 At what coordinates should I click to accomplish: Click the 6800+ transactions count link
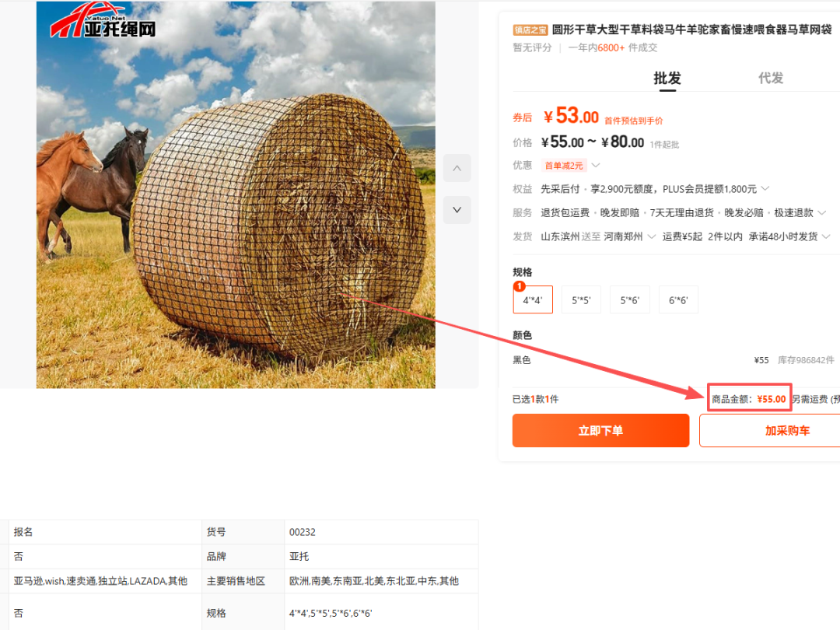611,47
